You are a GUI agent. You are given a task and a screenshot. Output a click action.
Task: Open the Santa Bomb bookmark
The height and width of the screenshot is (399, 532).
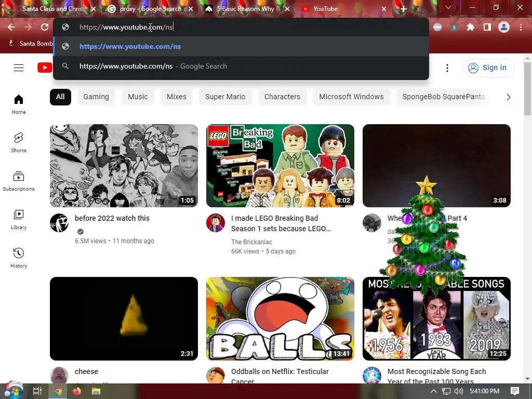click(x=31, y=44)
